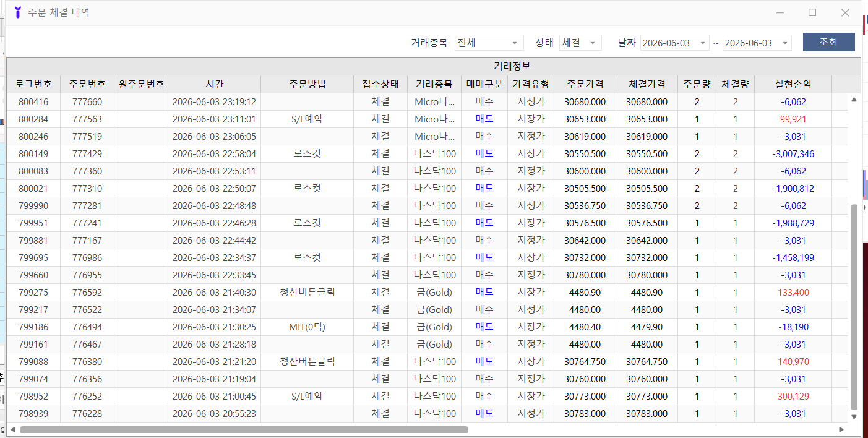Click fill price 4479.90 cell
This screenshot has width=868, height=438.
tap(647, 327)
